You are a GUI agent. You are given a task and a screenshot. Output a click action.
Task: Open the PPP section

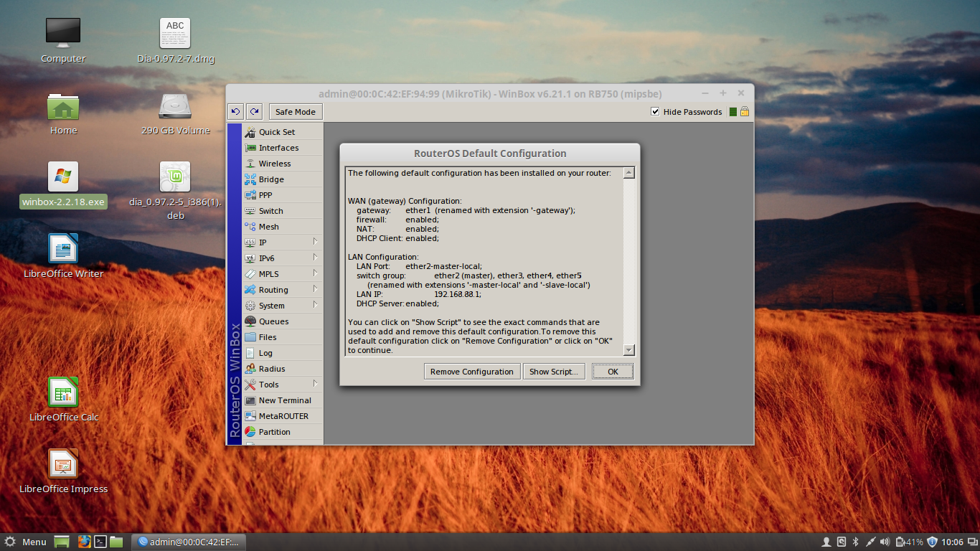pyautogui.click(x=283, y=195)
